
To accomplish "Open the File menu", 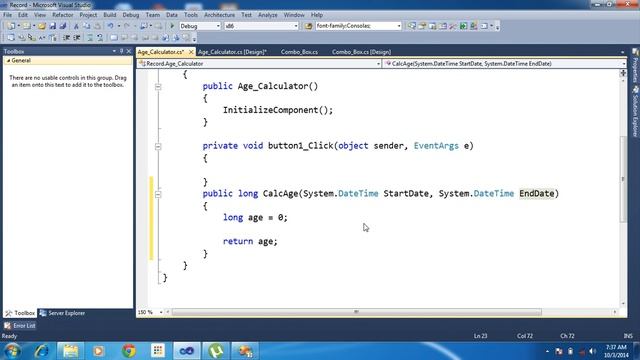I will tap(7, 15).
